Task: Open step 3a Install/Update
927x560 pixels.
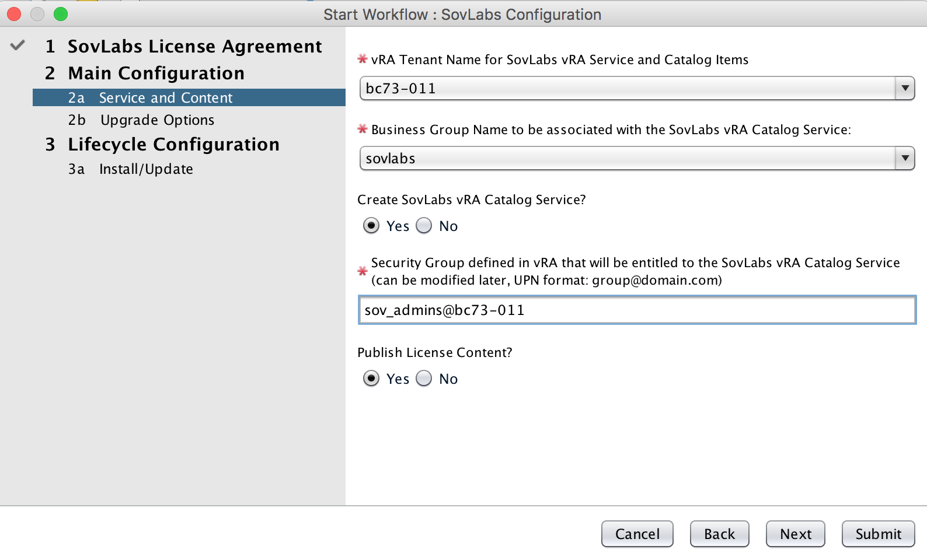Action: (131, 169)
